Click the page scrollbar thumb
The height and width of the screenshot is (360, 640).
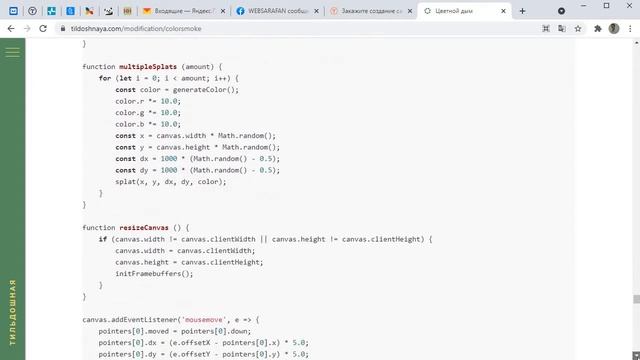[x=636, y=299]
